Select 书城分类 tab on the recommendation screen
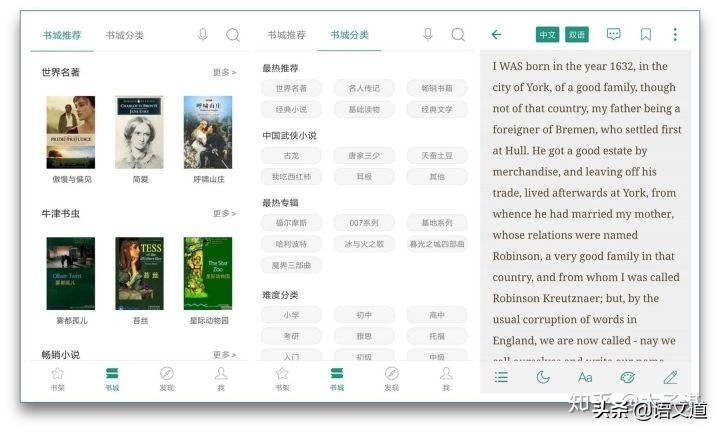Viewport: 720px width, 432px height. tap(125, 35)
